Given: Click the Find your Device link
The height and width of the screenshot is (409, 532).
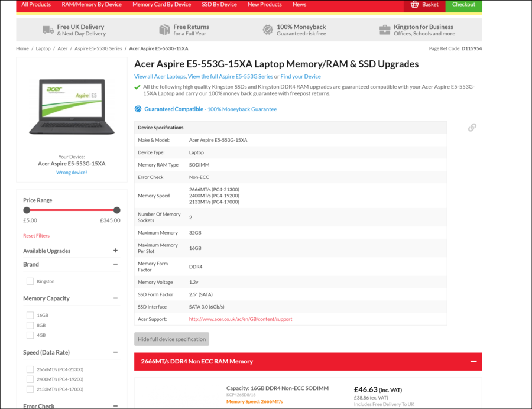Looking at the screenshot, I should (300, 76).
